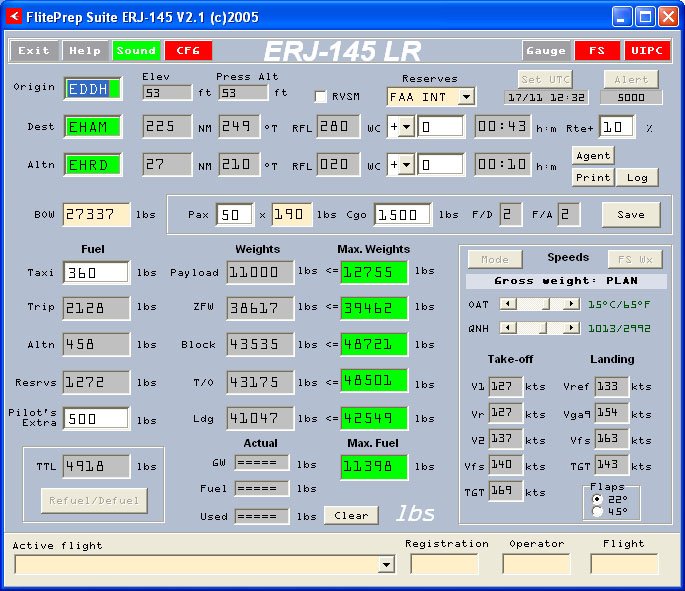Toggle the green Sound indicator button

136,51
